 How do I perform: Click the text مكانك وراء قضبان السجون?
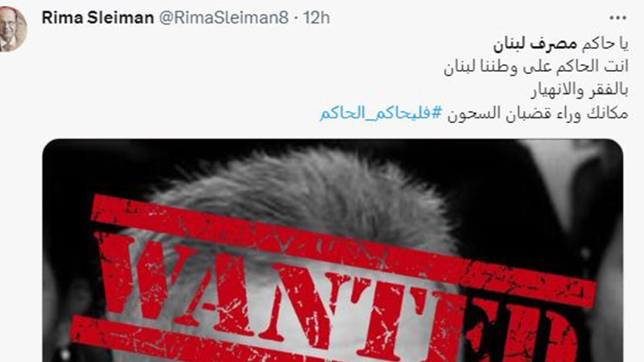[538, 113]
